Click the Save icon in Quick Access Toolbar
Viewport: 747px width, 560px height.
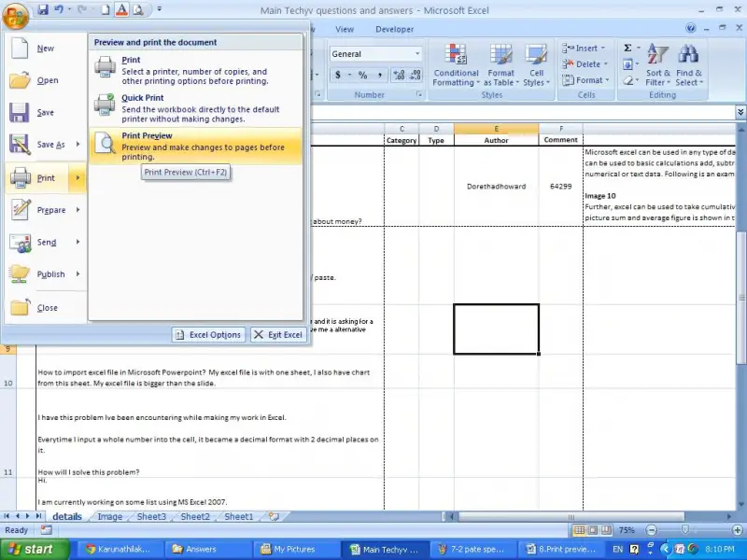[x=43, y=9]
